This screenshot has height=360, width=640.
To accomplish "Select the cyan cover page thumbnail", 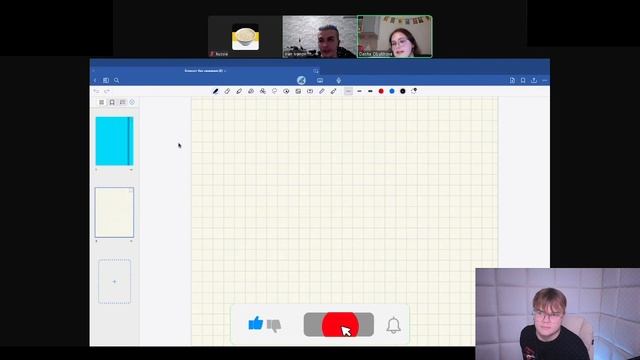I will coord(114,141).
